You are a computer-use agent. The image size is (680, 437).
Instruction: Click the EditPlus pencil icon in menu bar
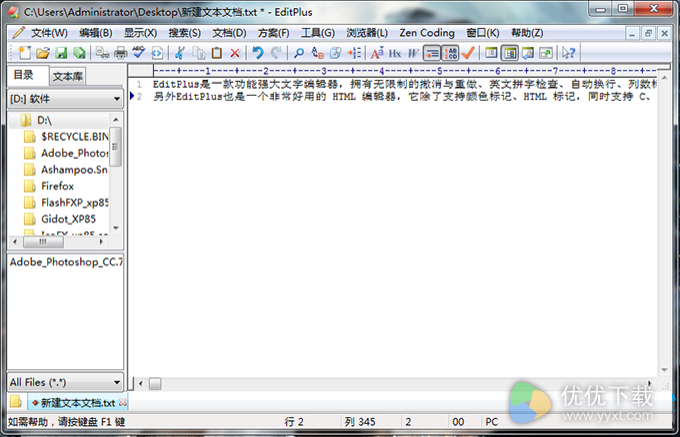coord(19,33)
